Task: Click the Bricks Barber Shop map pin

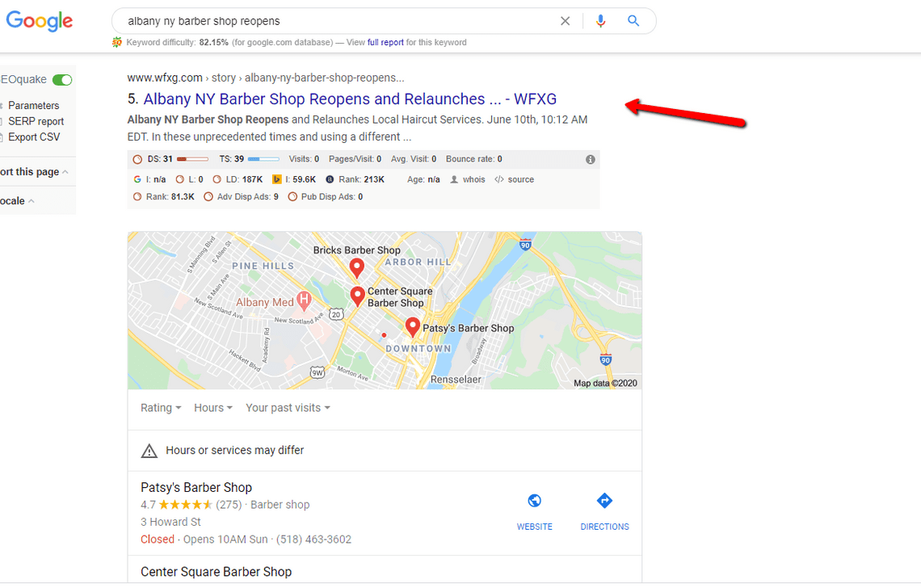Action: [x=356, y=268]
